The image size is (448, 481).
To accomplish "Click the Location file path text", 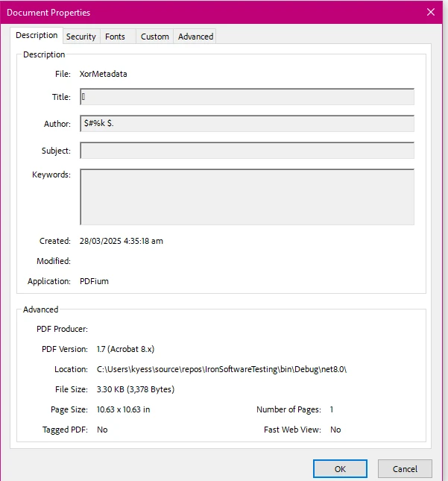I will [x=222, y=369].
